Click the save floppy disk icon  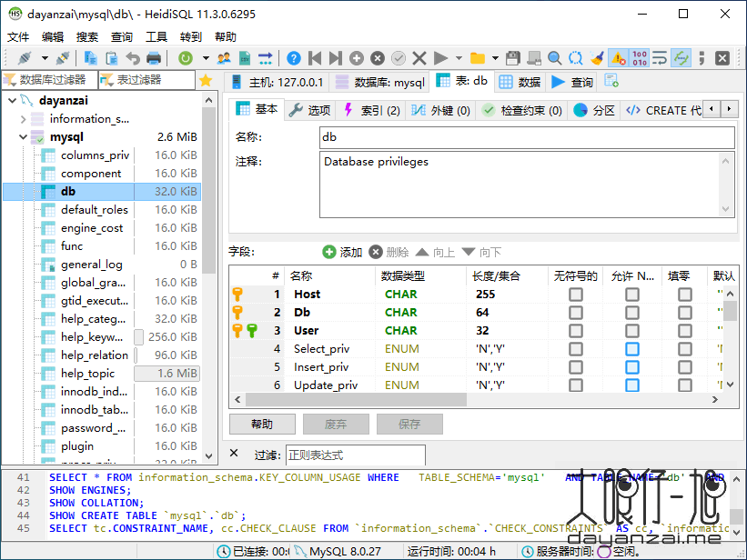tap(512, 58)
